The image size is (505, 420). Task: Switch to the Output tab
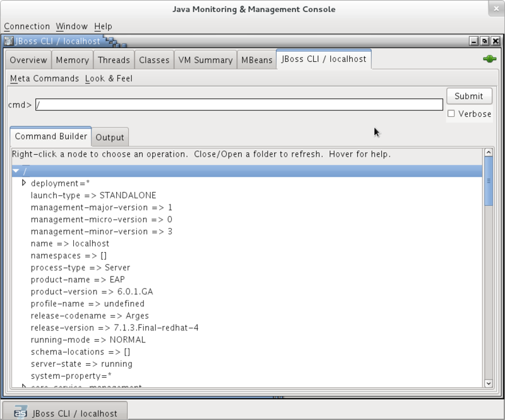110,137
